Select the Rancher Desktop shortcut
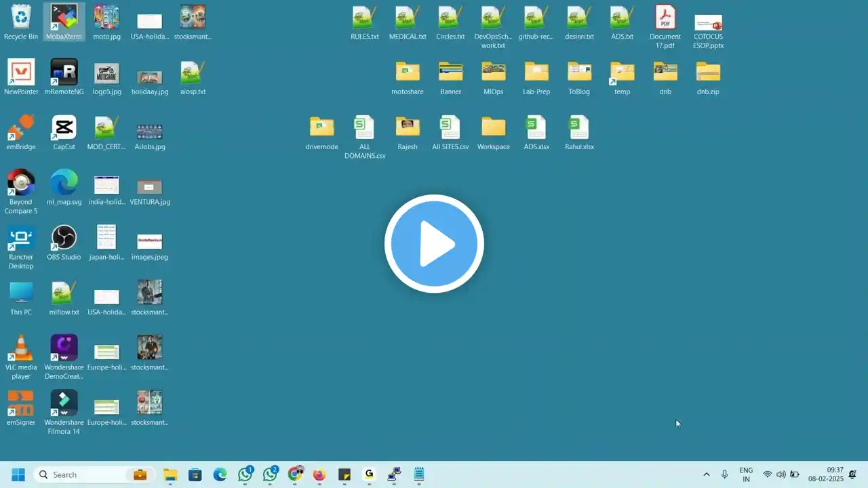Viewport: 868px width, 488px height. 21,247
